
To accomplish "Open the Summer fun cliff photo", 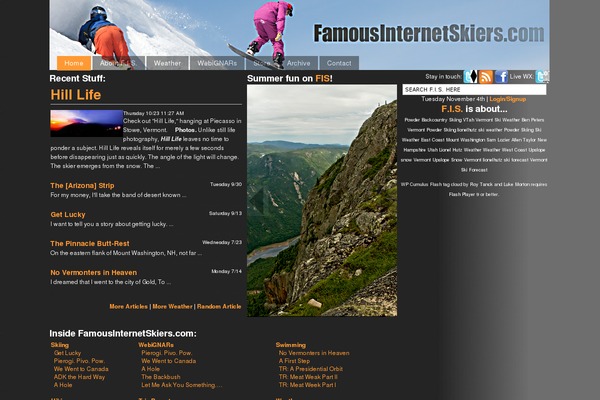I will point(322,201).
